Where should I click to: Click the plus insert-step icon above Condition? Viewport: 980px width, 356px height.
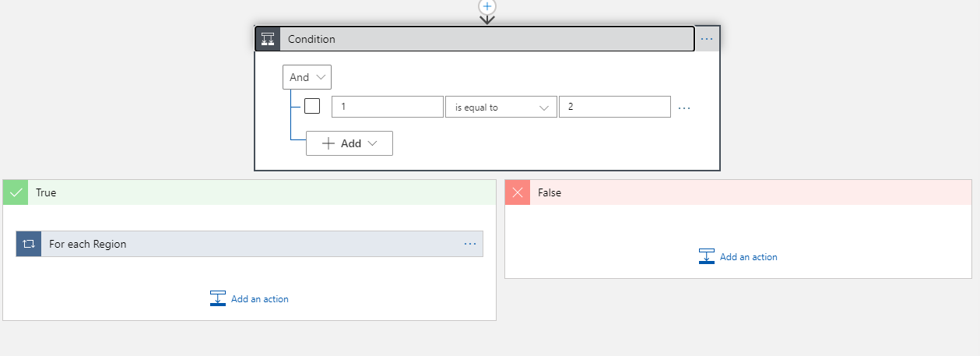[487, 6]
